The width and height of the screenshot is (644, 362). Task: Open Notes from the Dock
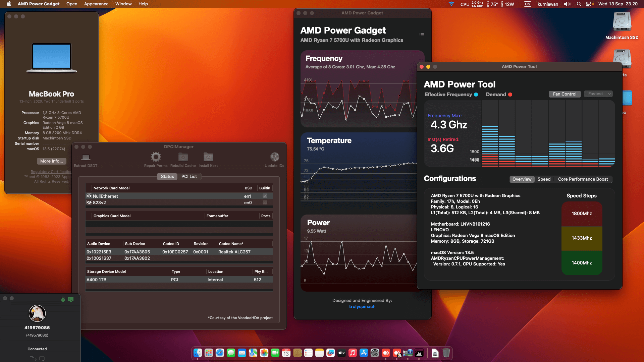point(319,353)
